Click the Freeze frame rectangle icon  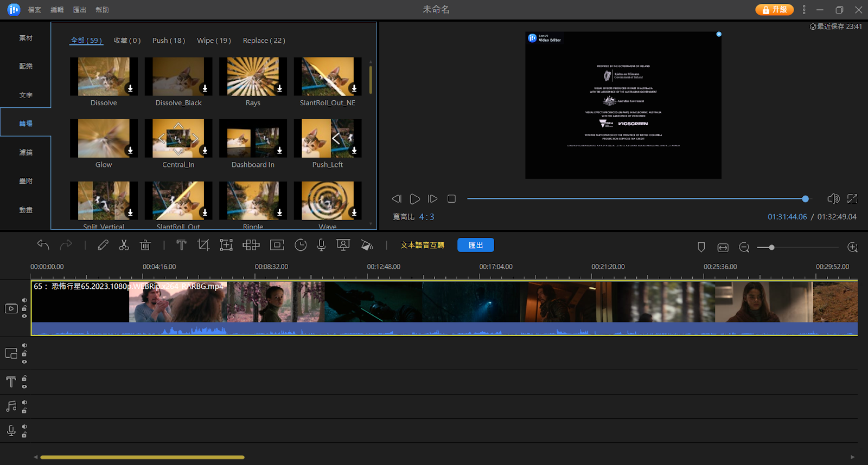pos(277,245)
